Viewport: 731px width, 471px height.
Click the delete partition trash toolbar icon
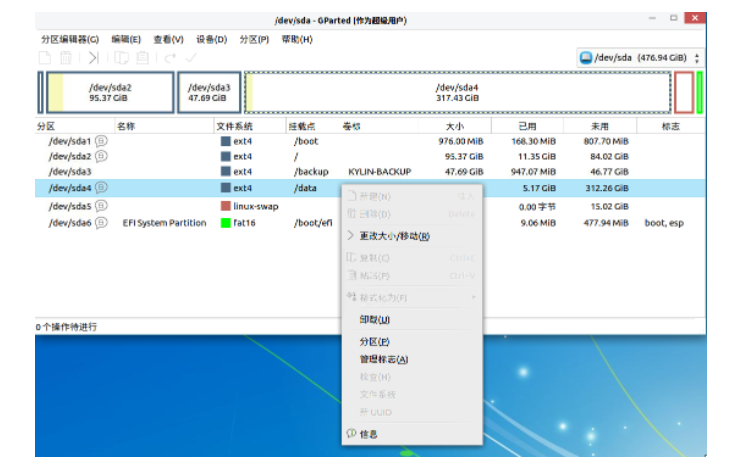(x=66, y=58)
